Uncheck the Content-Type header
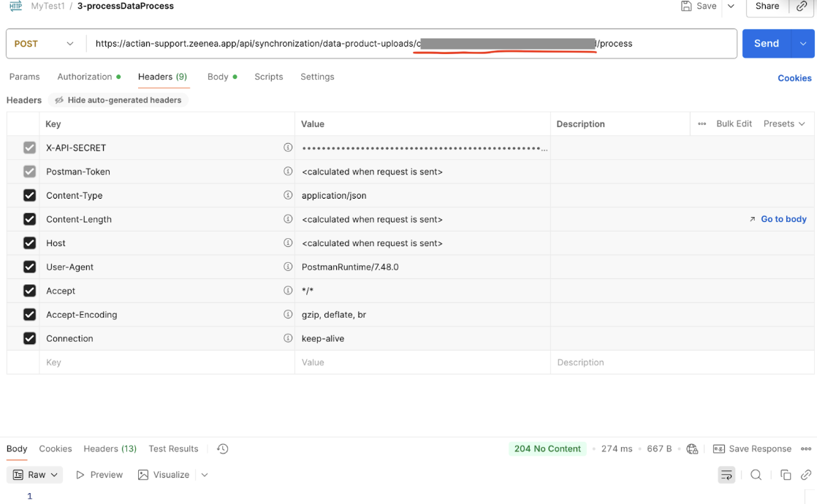The height and width of the screenshot is (504, 817). (x=30, y=195)
